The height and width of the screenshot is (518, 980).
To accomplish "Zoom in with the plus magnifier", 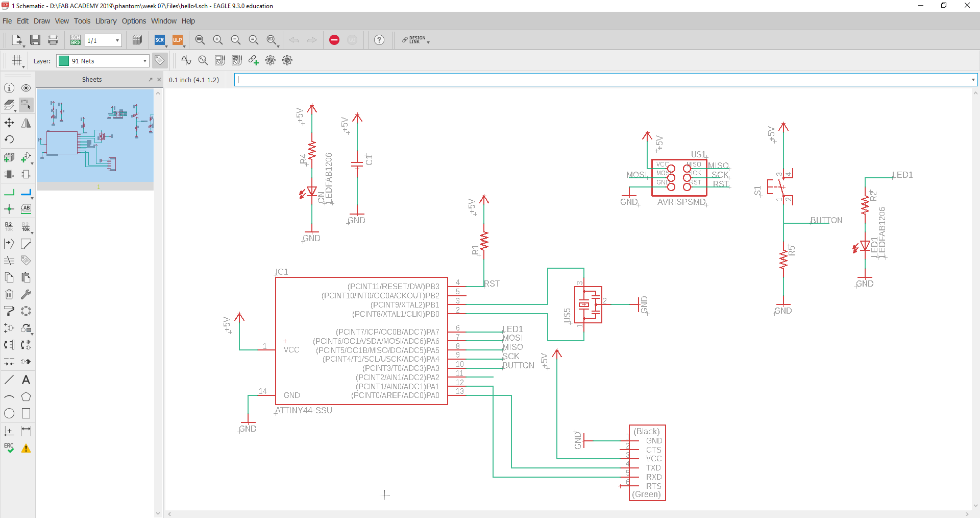I will pos(218,40).
